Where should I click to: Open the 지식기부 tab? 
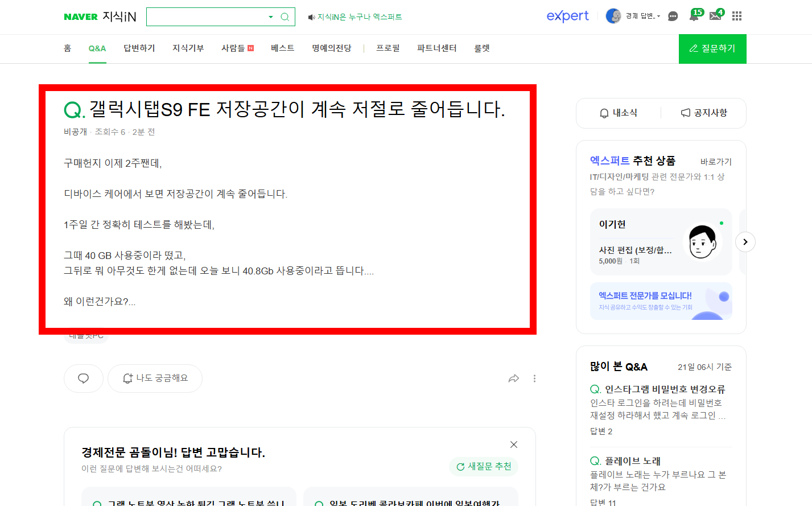click(x=188, y=48)
